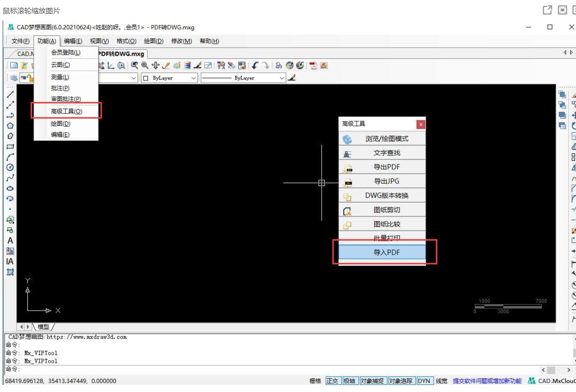Select the Point drawing tool

pos(10,209)
